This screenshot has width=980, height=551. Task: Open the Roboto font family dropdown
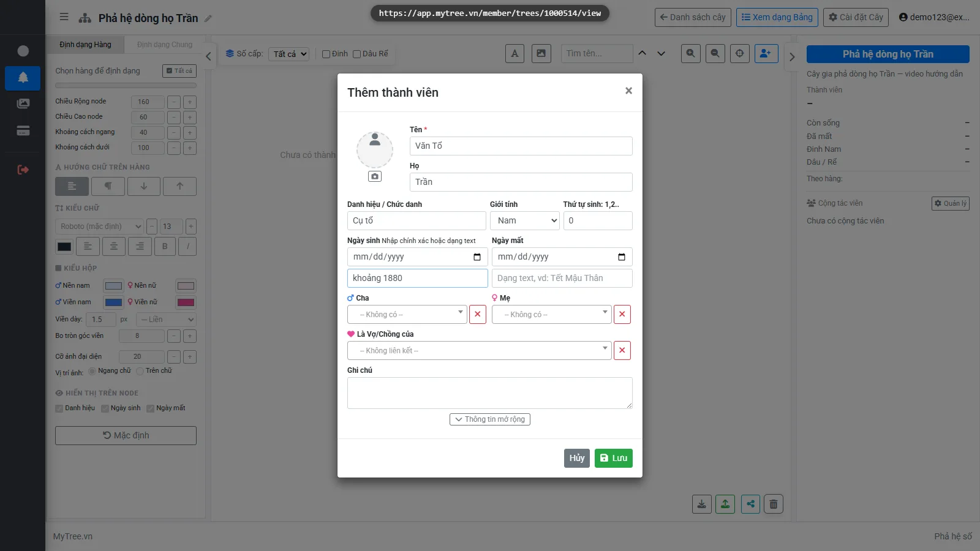point(99,227)
